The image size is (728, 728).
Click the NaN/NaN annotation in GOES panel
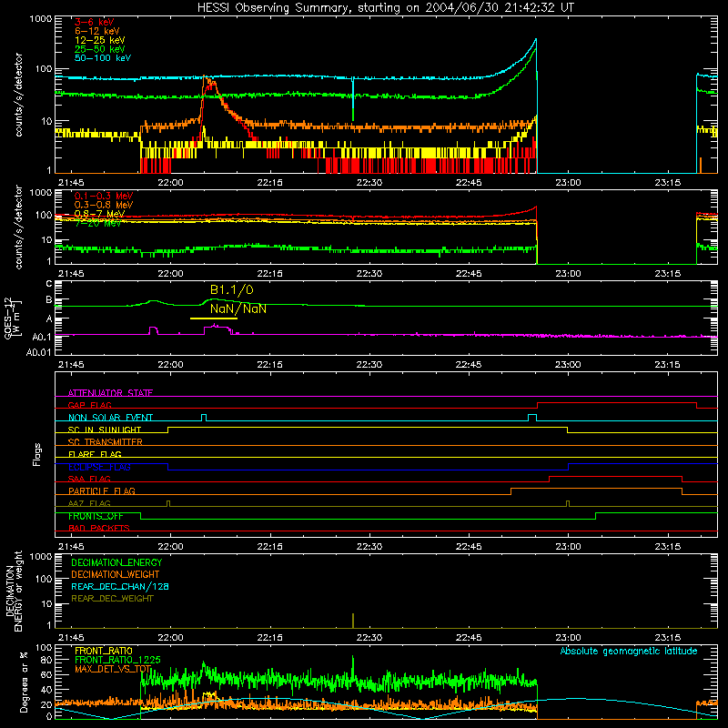point(238,308)
